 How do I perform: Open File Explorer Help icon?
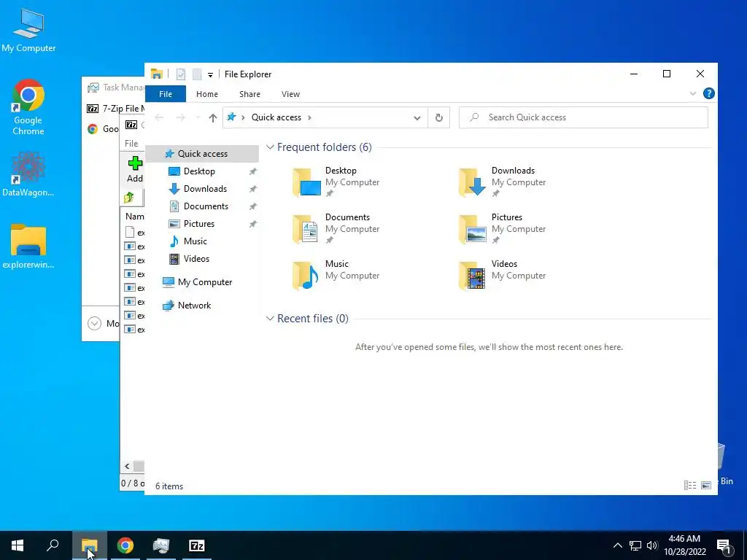click(708, 94)
